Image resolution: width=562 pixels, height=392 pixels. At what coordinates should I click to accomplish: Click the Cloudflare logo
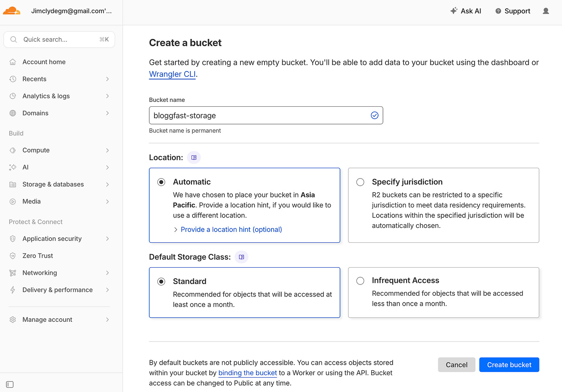point(12,11)
